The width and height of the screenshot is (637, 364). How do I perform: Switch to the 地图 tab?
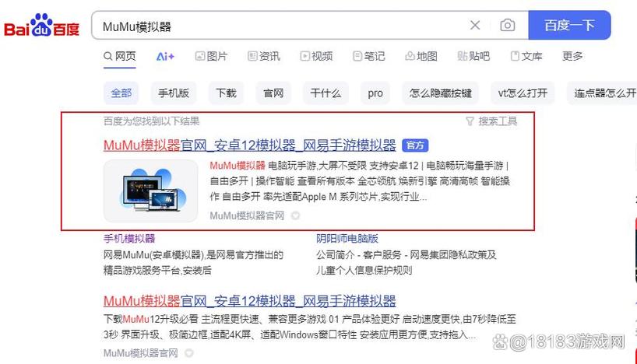[x=421, y=56]
